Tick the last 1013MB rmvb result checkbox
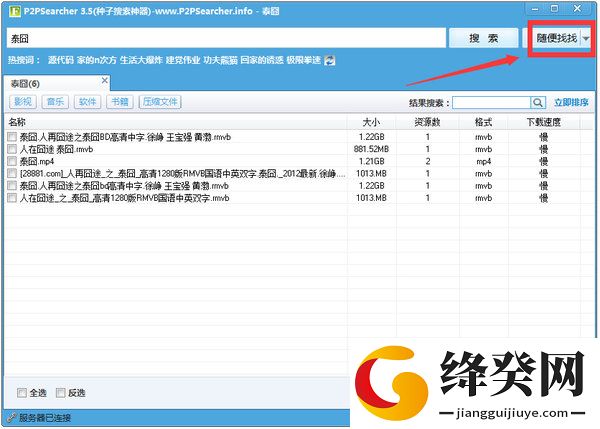 click(12, 198)
